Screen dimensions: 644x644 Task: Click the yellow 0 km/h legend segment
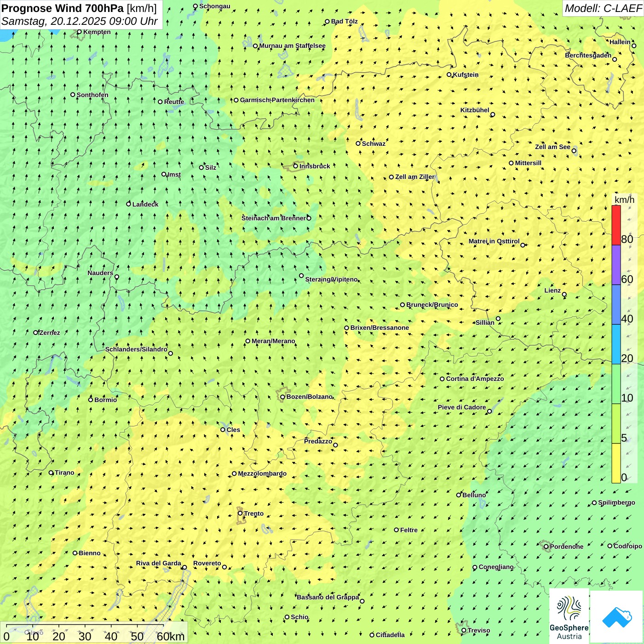click(x=616, y=463)
